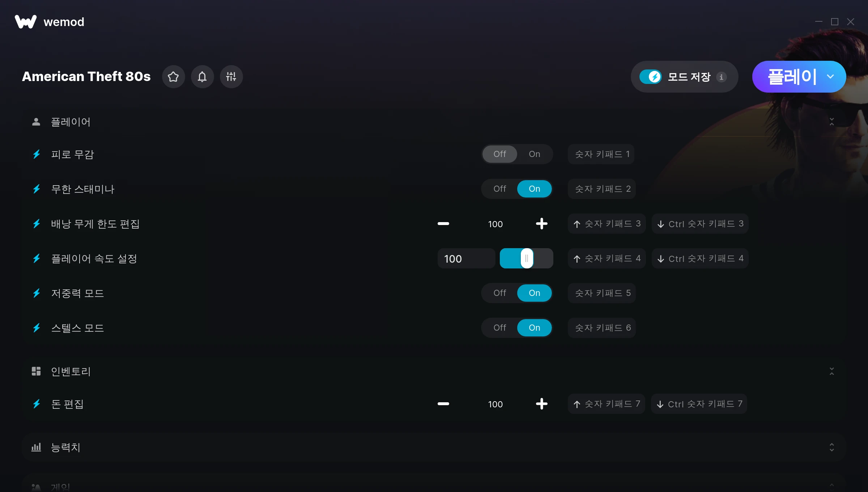This screenshot has width=868, height=492.
Task: Open the sliders settings icon
Action: (x=231, y=77)
